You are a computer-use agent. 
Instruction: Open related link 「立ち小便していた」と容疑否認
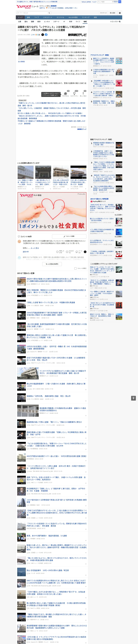point(51,109)
